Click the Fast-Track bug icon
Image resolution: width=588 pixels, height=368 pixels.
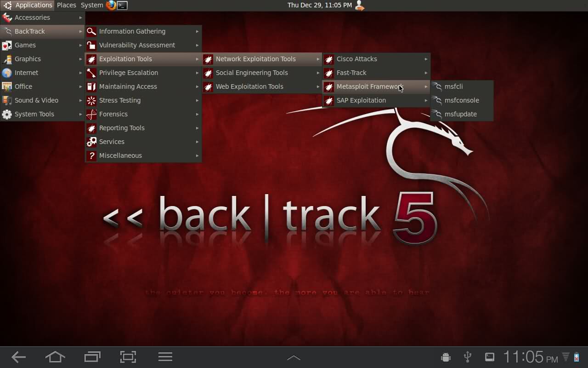[x=329, y=73]
